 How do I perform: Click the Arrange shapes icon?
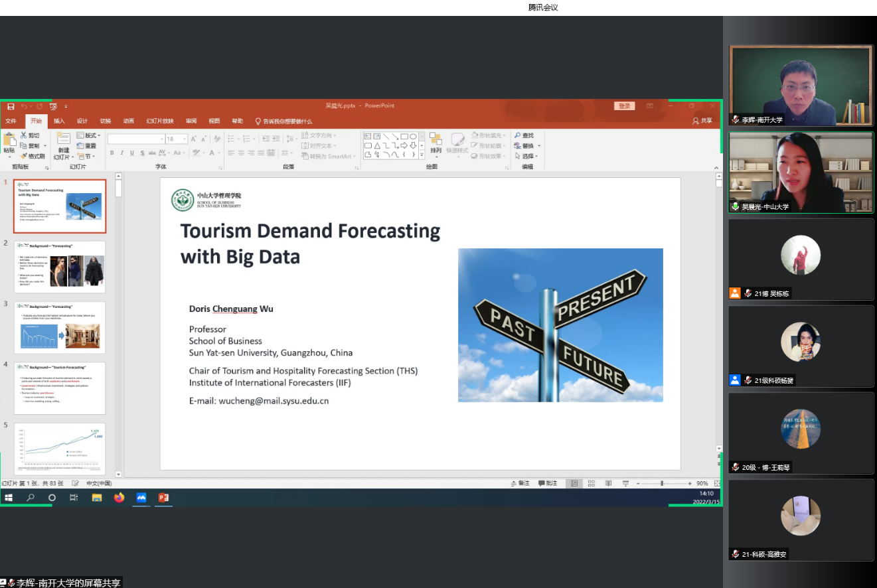(436, 139)
